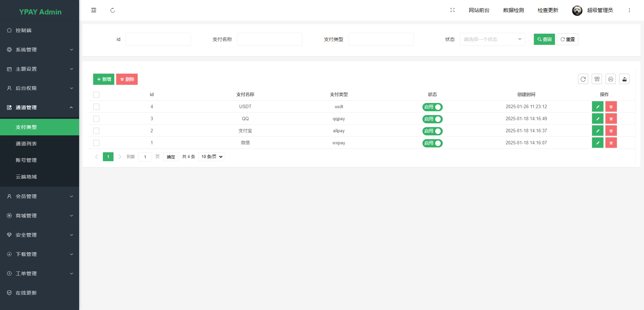Open the 状态 status dropdown
The height and width of the screenshot is (310, 644).
point(492,39)
